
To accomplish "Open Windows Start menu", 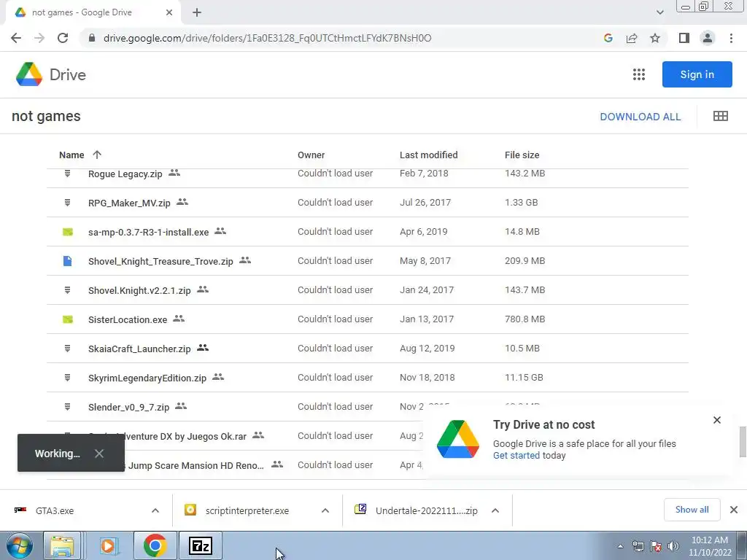I will click(x=19, y=545).
